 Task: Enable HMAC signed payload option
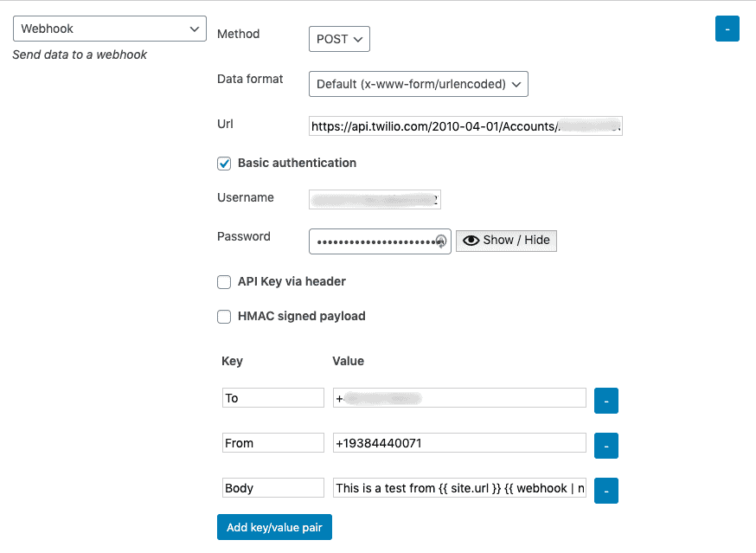224,317
